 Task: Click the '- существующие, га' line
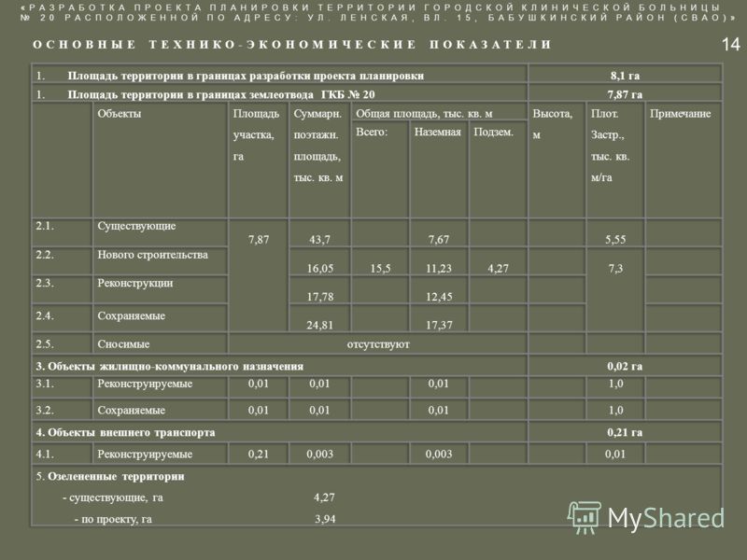(113, 498)
